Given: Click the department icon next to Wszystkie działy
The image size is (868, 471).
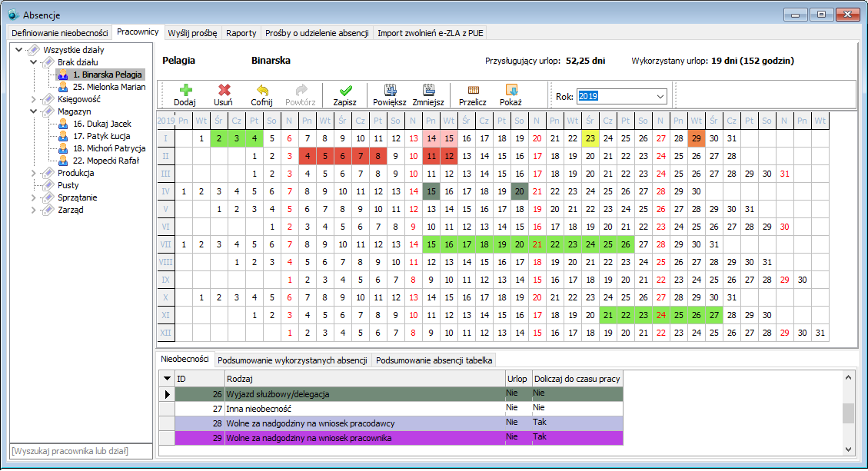Looking at the screenshot, I should click(34, 50).
